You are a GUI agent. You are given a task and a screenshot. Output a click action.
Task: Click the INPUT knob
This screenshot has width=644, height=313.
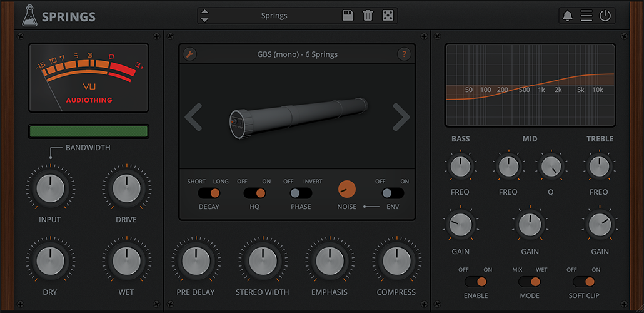[x=50, y=189]
